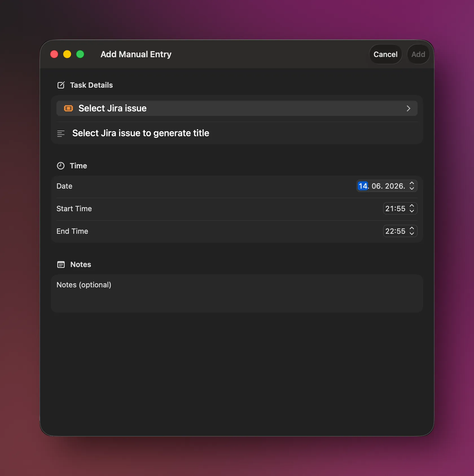474x476 pixels.
Task: Close the Add Manual Entry window
Action: tap(54, 54)
